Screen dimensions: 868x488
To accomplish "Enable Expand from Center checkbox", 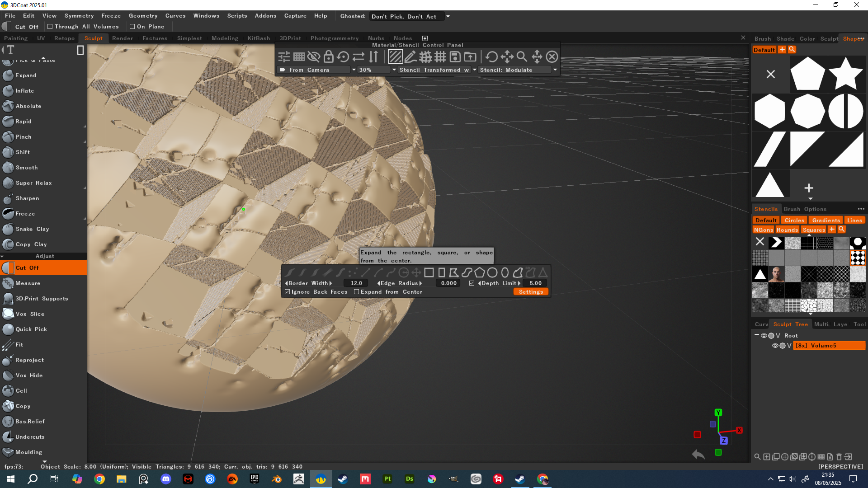I will pyautogui.click(x=357, y=292).
